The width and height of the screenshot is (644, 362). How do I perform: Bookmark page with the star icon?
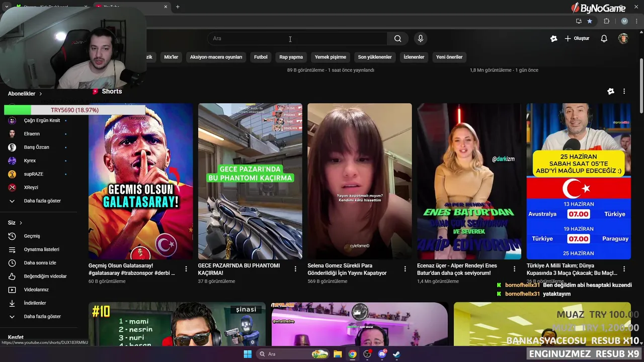(x=590, y=21)
